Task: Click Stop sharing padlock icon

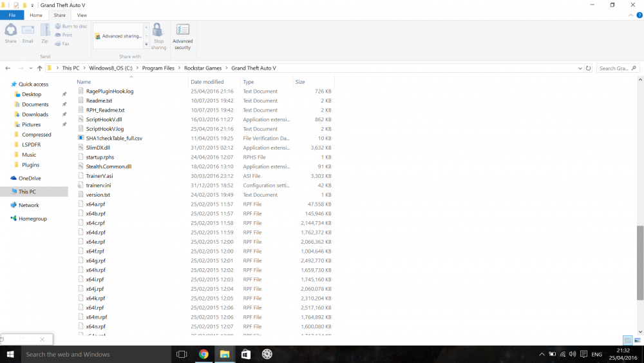Action: point(158,36)
